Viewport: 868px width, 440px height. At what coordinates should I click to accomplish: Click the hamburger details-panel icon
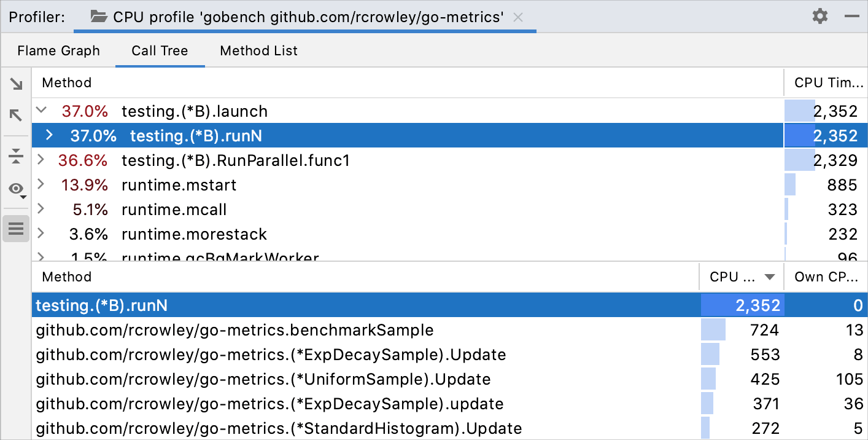(x=16, y=228)
